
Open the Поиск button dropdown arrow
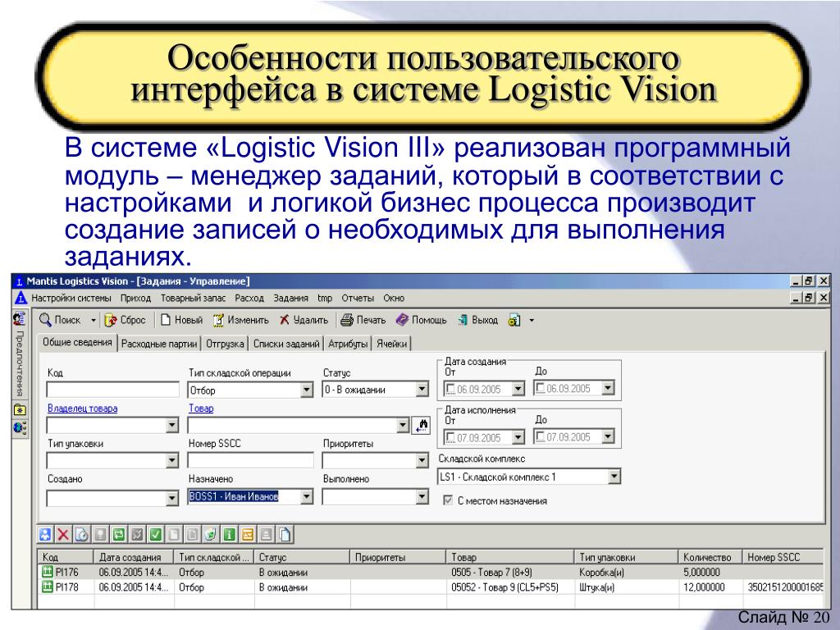pyautogui.click(x=93, y=321)
